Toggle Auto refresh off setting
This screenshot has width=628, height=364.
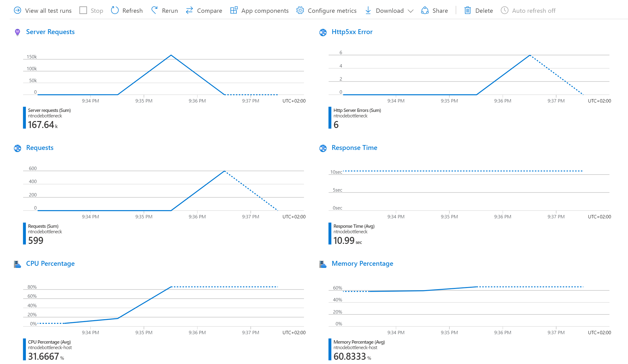click(529, 10)
